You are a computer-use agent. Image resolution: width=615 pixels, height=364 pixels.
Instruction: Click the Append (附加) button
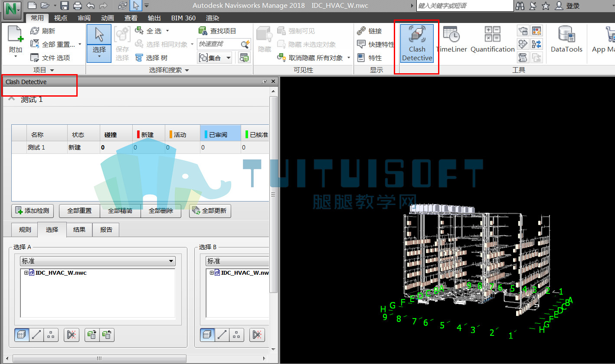[16, 42]
